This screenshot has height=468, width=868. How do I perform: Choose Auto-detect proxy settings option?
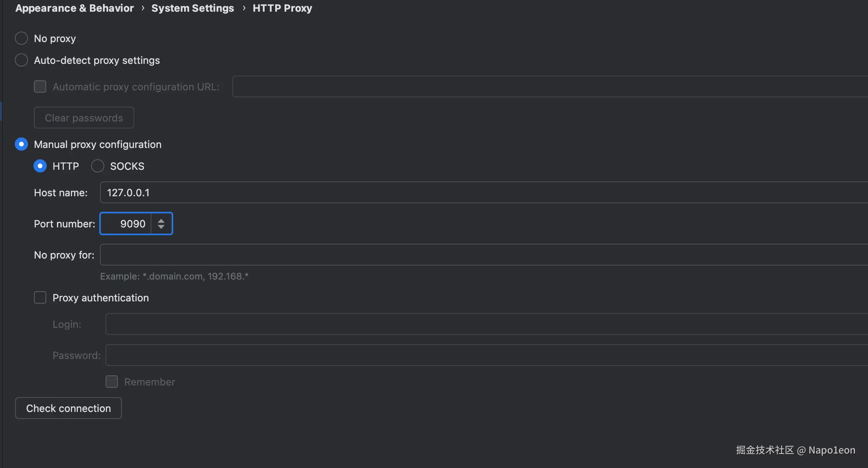pyautogui.click(x=21, y=60)
